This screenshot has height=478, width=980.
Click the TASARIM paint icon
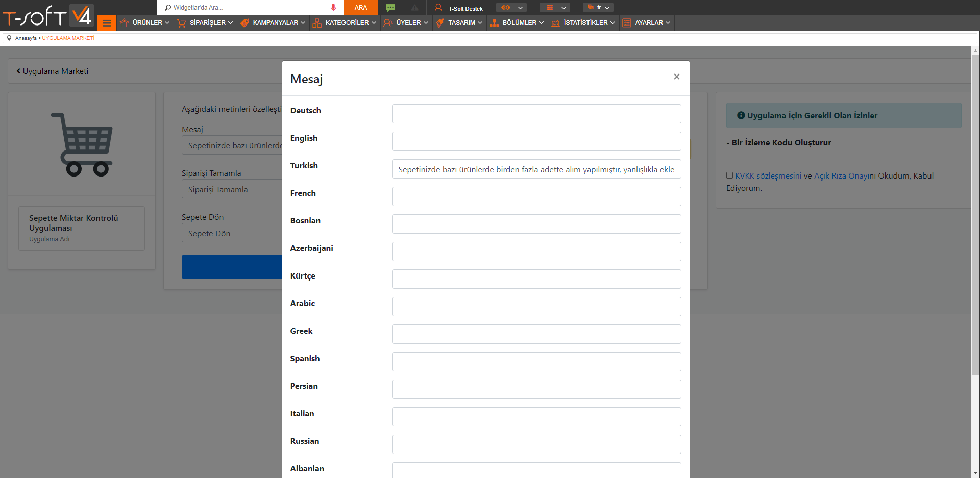[x=440, y=23]
